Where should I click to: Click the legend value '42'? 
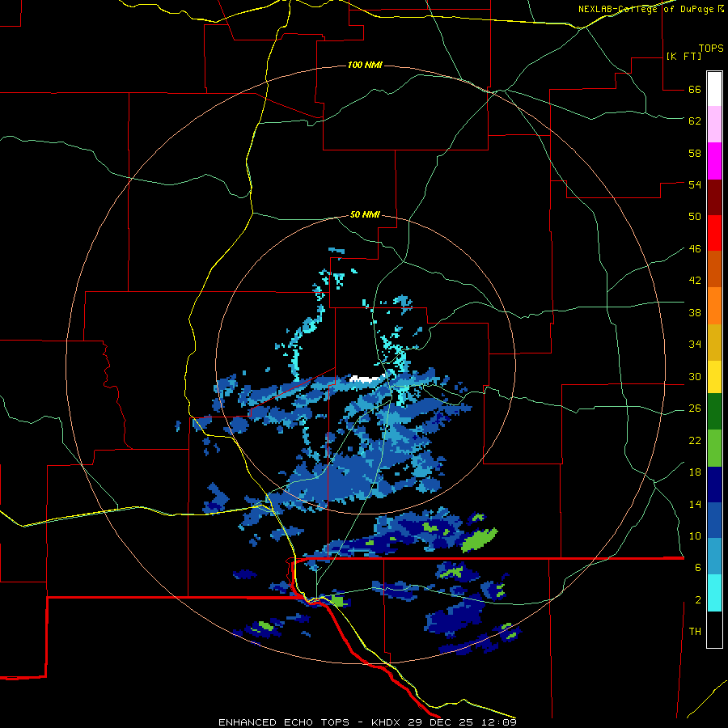click(x=695, y=281)
